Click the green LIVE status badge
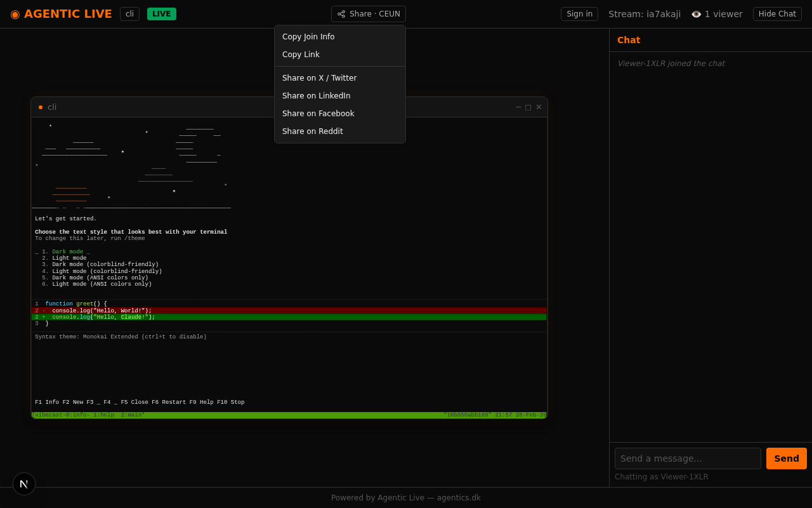Image resolution: width=812 pixels, height=508 pixels. pyautogui.click(x=162, y=14)
